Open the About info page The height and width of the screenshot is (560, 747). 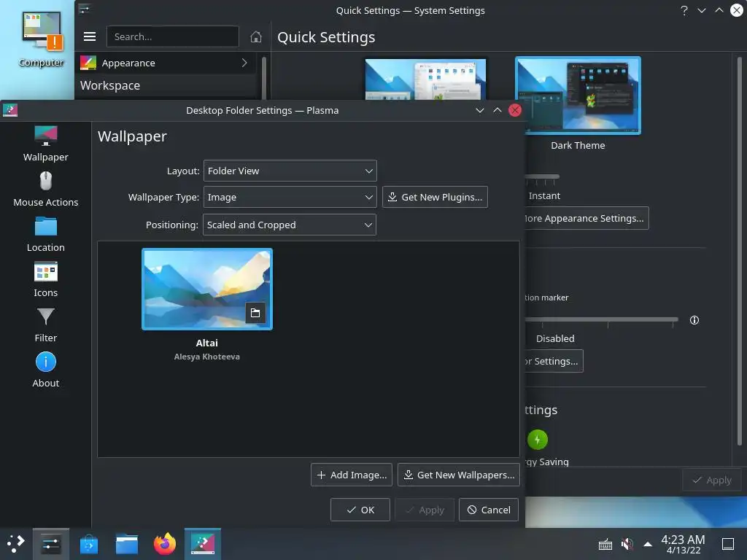(46, 370)
